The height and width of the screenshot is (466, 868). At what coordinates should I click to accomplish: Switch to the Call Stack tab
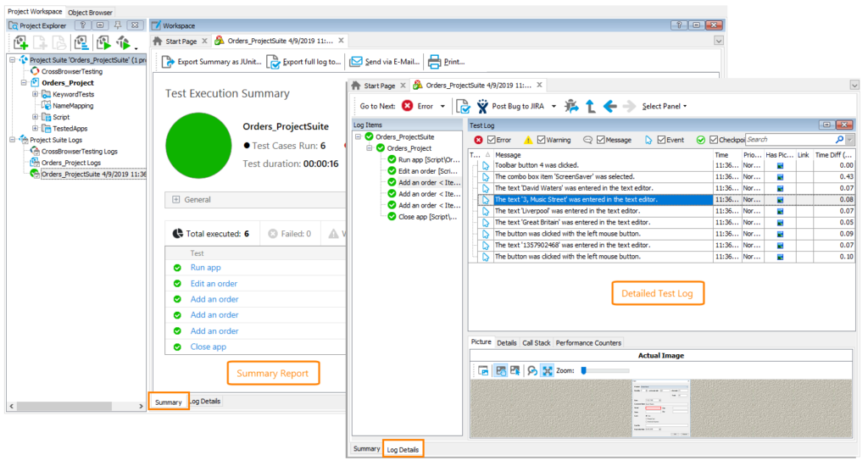pyautogui.click(x=536, y=343)
